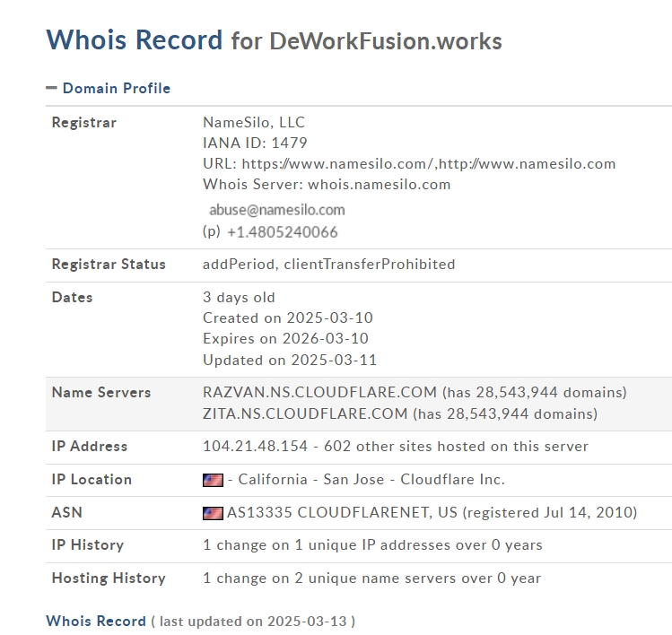Click the IP History row label

(88, 545)
